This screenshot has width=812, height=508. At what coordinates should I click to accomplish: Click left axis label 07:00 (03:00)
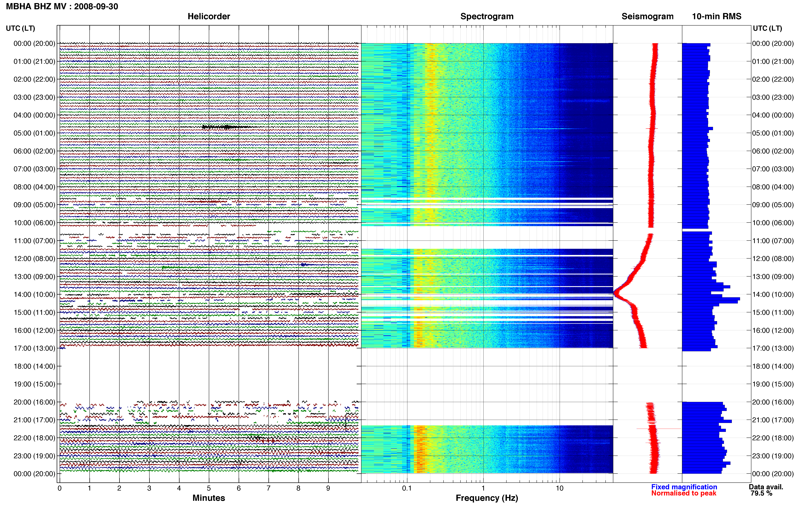pos(34,169)
